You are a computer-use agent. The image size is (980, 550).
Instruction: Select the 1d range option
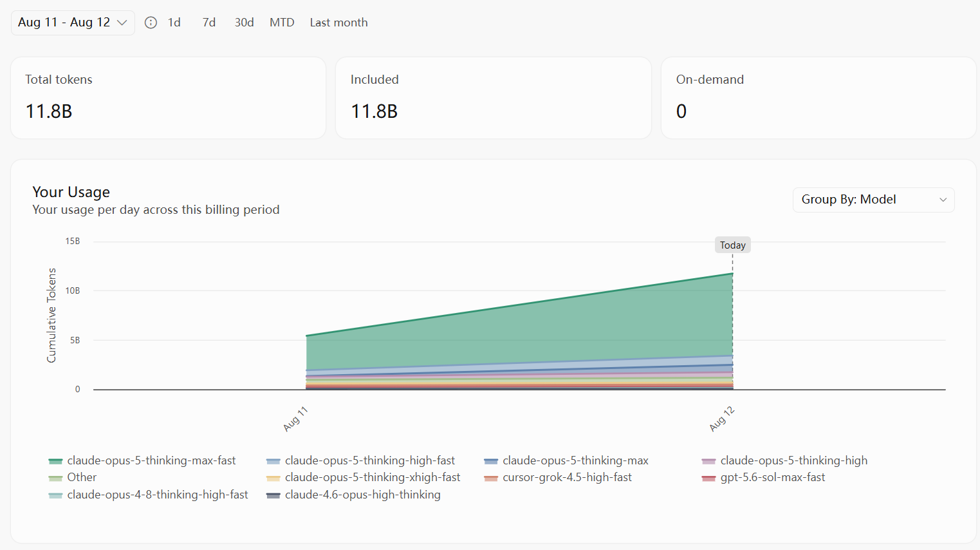click(x=174, y=23)
